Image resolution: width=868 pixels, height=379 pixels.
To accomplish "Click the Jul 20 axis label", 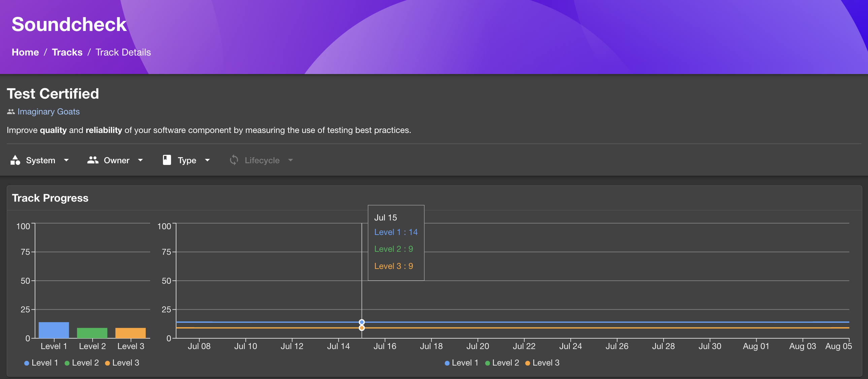I will tap(478, 346).
